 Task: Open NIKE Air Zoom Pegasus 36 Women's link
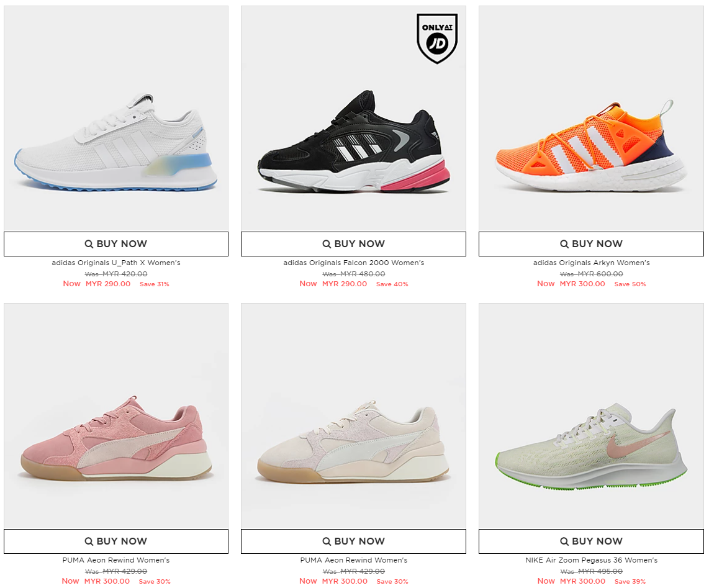point(592,560)
